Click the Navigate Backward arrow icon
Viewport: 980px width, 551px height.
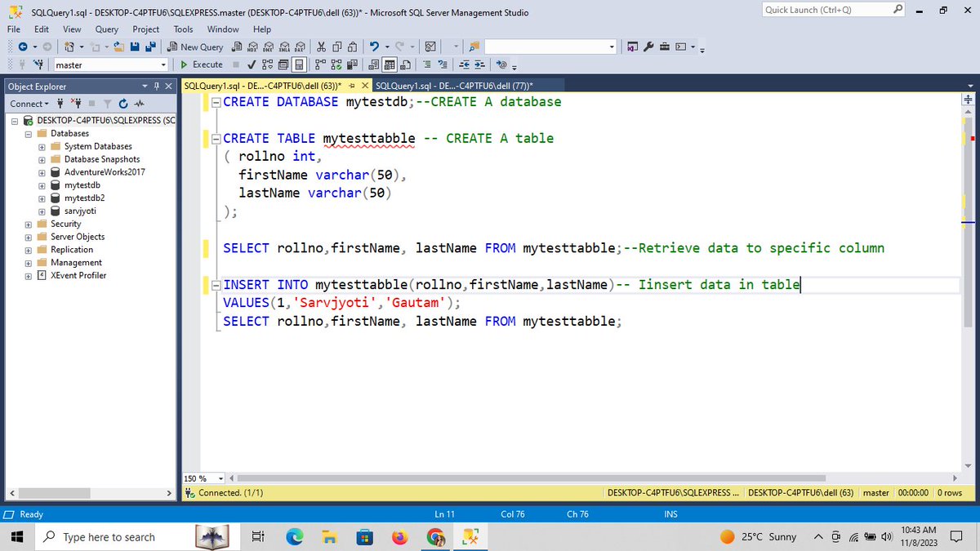tap(22, 47)
